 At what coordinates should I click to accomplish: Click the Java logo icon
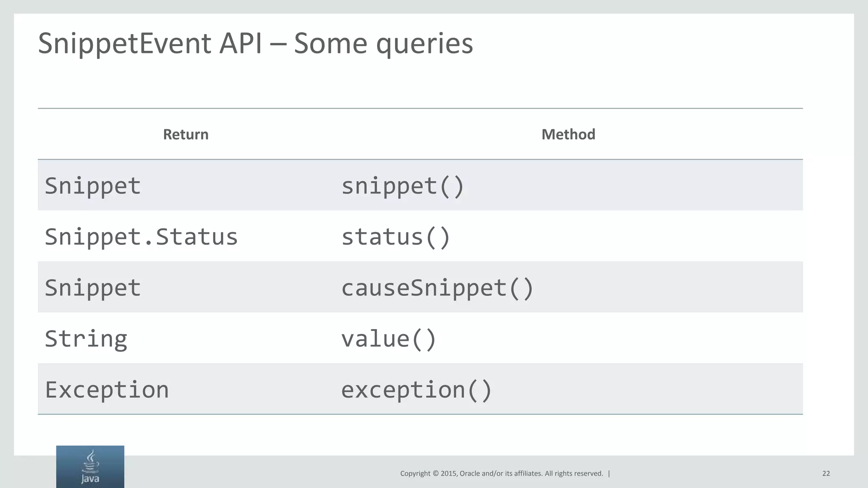coord(90,466)
